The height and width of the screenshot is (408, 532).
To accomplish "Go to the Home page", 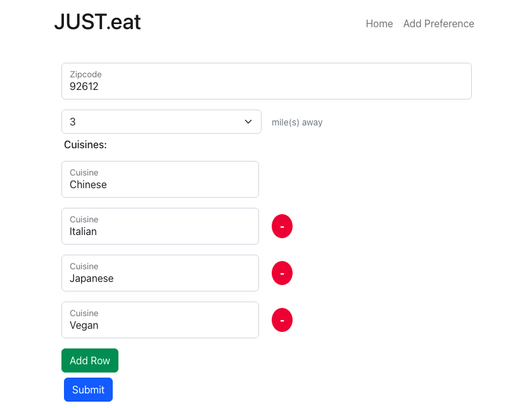I will pyautogui.click(x=379, y=24).
